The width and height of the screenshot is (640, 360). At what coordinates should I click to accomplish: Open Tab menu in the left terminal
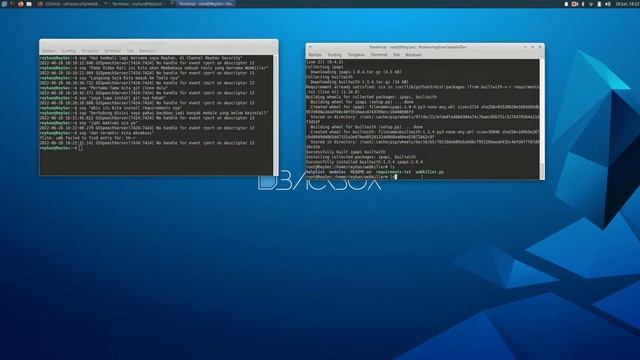tap(130, 51)
